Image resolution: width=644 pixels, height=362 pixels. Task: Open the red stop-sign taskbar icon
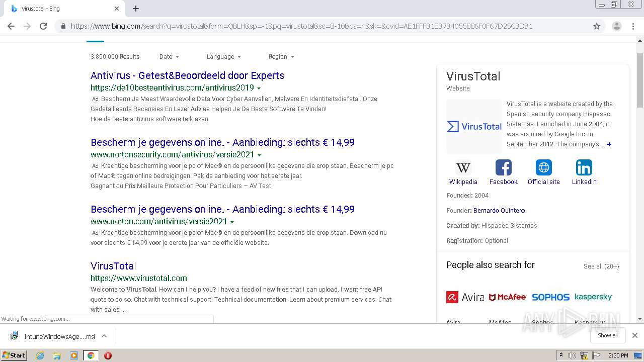(x=108, y=355)
